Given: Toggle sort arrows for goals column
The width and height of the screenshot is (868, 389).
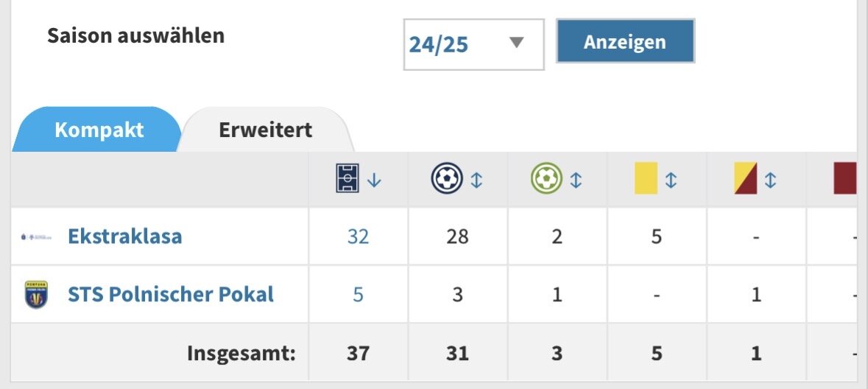Looking at the screenshot, I should tap(476, 180).
